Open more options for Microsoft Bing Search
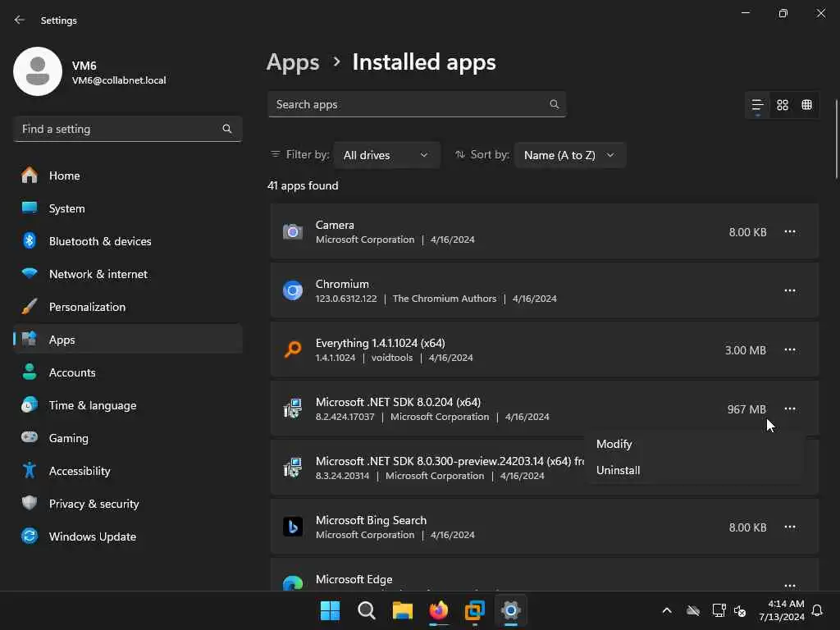 tap(790, 527)
